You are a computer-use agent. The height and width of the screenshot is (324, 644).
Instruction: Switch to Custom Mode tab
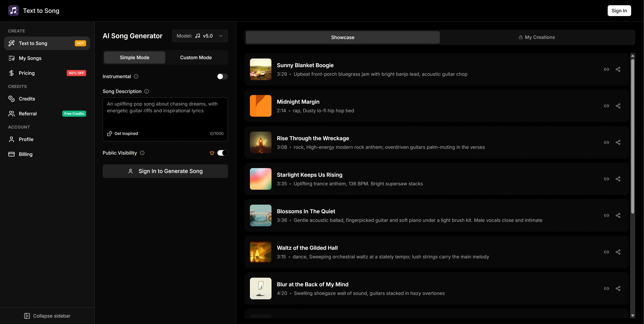[196, 58]
